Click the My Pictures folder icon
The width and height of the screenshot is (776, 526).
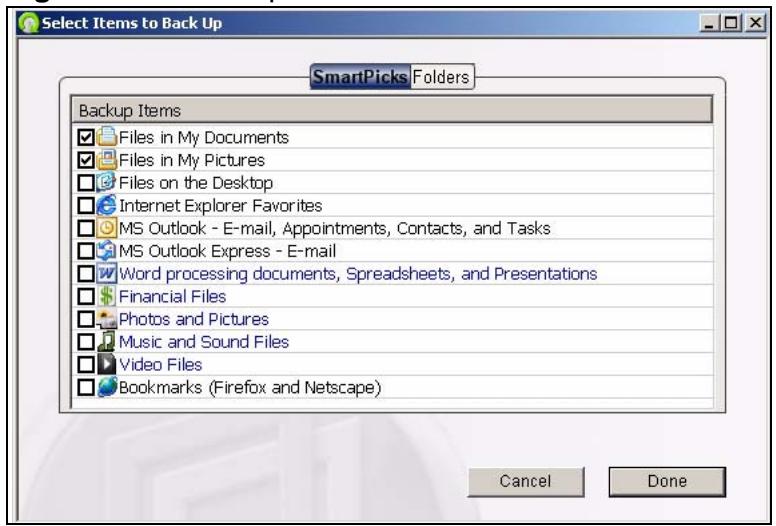click(107, 160)
